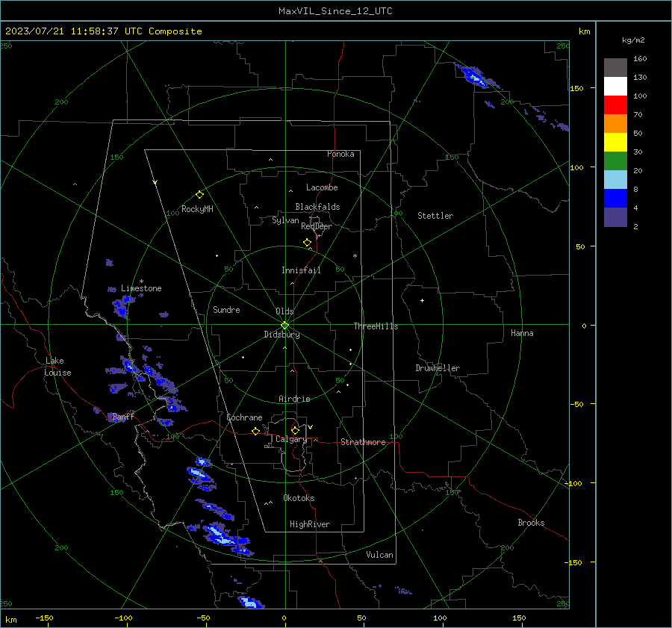Click the blue echo cluster south of Limestone
This screenshot has height=628, width=672.
[122, 306]
